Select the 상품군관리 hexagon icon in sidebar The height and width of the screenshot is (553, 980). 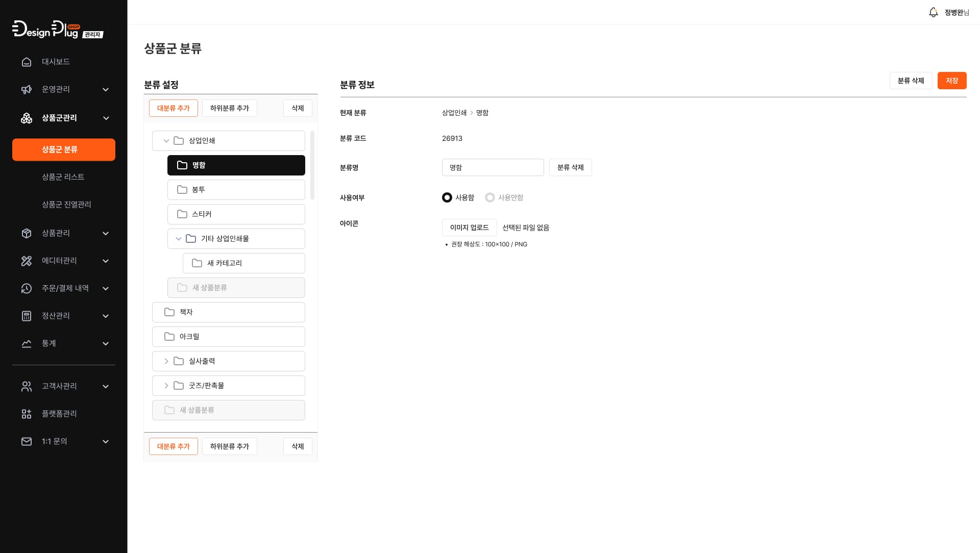click(x=27, y=118)
